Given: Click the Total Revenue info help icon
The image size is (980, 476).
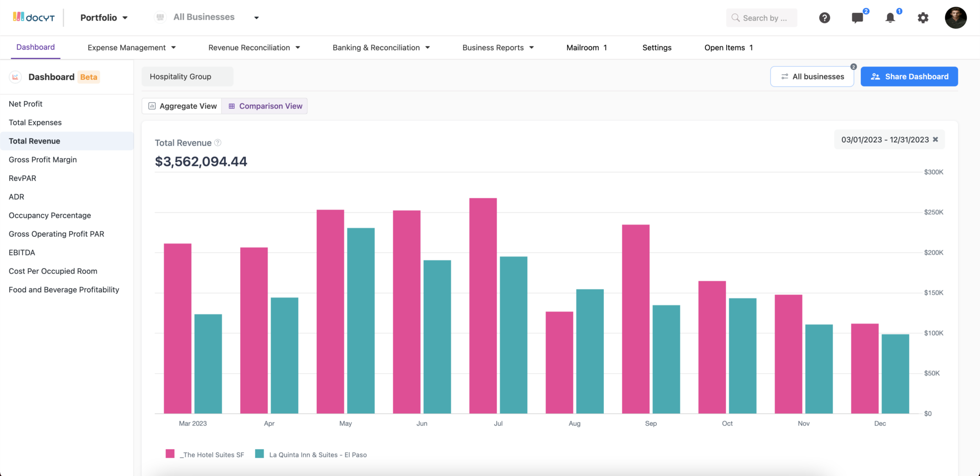Looking at the screenshot, I should (218, 143).
